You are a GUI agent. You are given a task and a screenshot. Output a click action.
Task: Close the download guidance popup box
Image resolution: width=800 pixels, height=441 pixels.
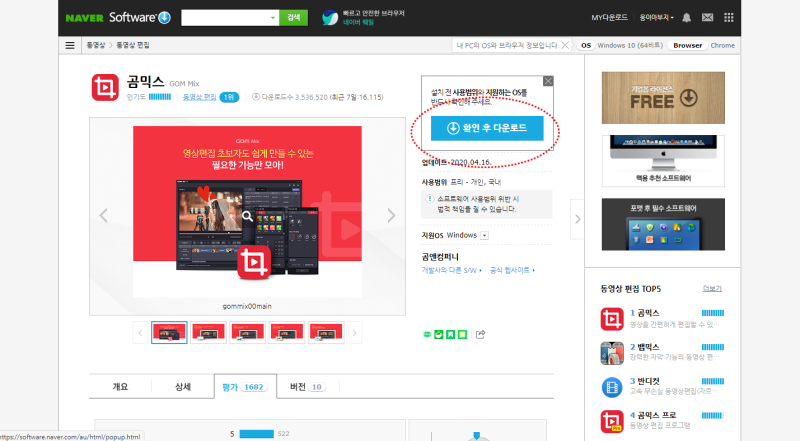(x=548, y=81)
